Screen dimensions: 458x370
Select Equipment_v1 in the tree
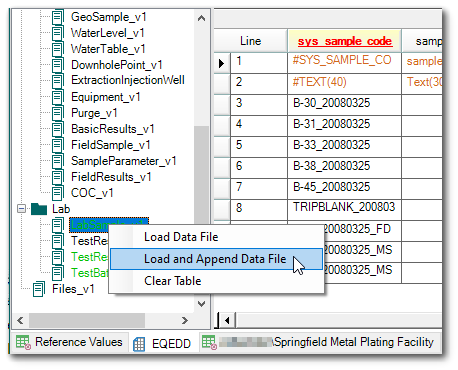point(106,97)
